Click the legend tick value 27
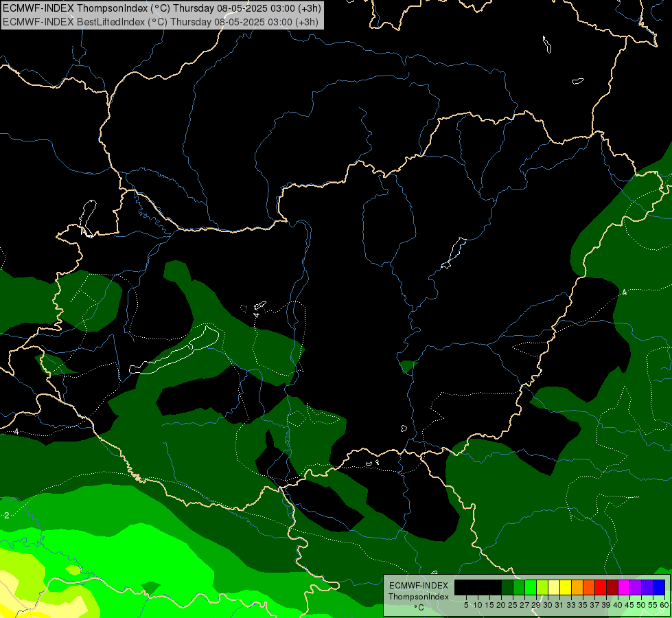Image resolution: width=672 pixels, height=618 pixels. [524, 605]
